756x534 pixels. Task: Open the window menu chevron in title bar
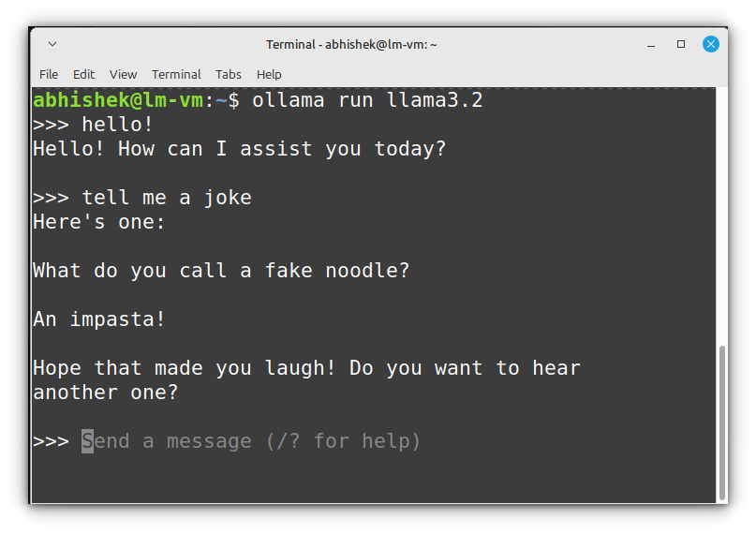52,44
